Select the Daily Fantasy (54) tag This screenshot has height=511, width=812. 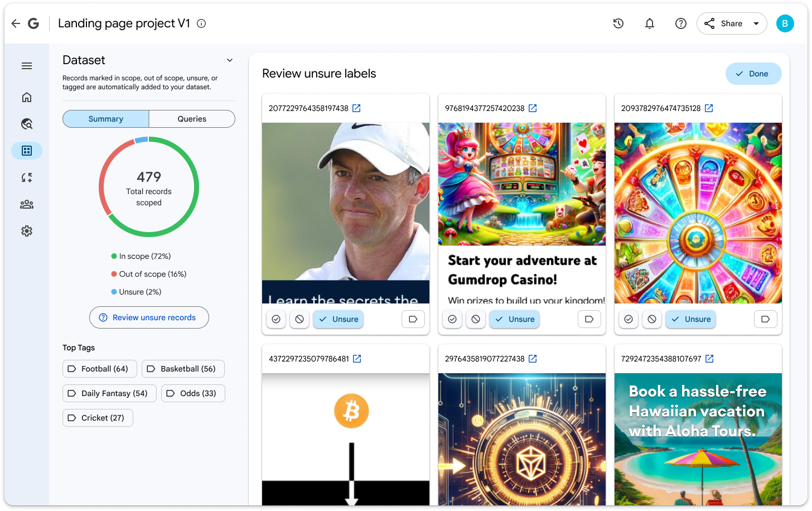click(109, 393)
